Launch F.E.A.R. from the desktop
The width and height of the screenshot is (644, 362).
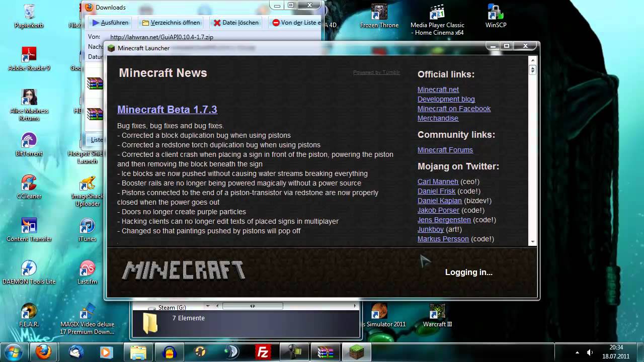click(29, 315)
